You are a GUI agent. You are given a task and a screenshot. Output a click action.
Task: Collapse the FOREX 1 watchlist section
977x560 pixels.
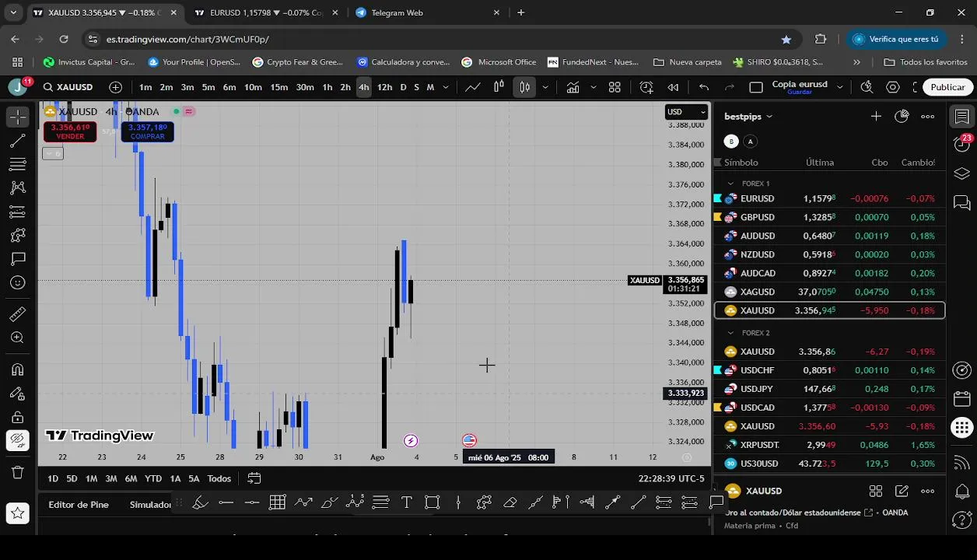(730, 184)
